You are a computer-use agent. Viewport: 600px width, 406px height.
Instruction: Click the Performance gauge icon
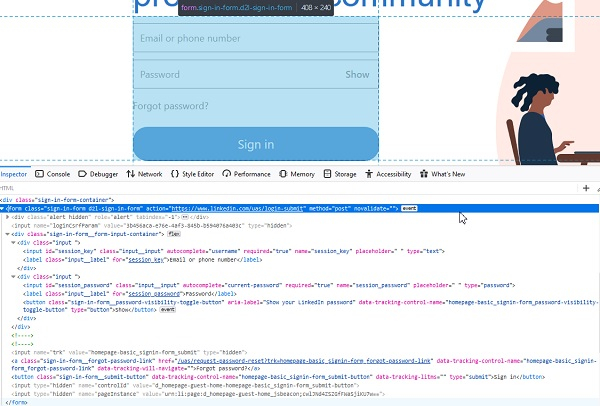click(227, 174)
